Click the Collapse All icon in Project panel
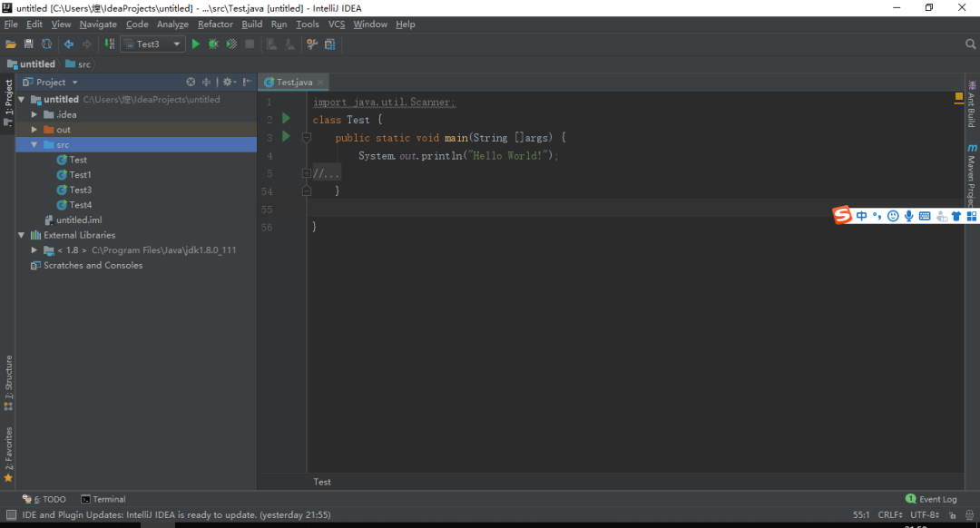Image resolution: width=980 pixels, height=528 pixels. tap(206, 82)
